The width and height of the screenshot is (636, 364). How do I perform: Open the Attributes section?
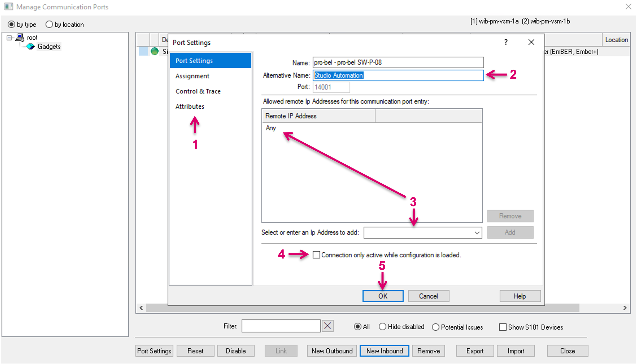coord(190,106)
